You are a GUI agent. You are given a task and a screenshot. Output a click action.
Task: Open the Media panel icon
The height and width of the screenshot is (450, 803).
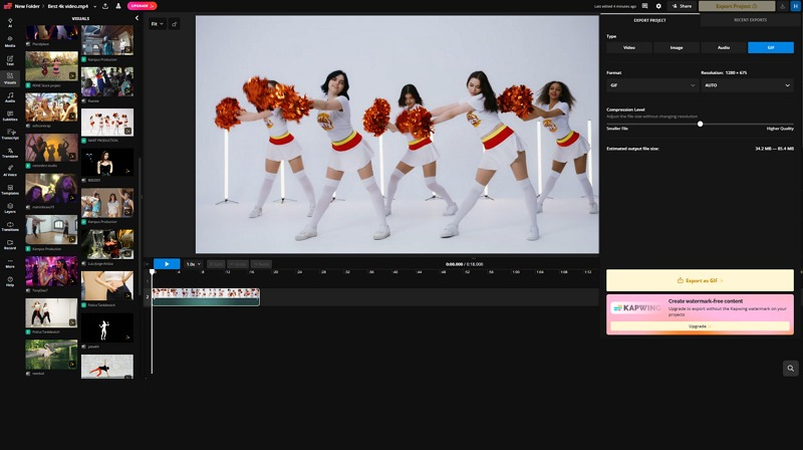10,41
